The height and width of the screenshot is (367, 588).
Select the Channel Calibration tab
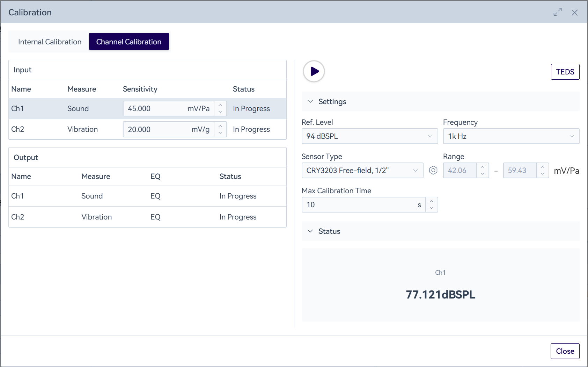click(129, 42)
